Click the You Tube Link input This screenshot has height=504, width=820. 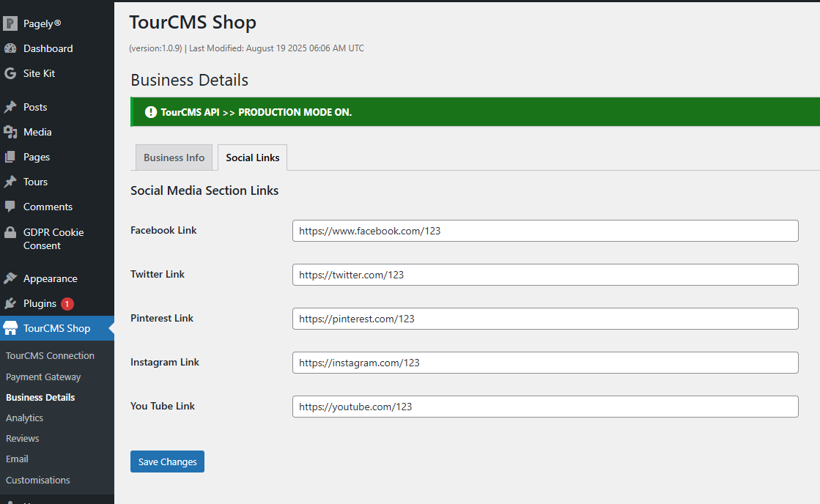544,407
